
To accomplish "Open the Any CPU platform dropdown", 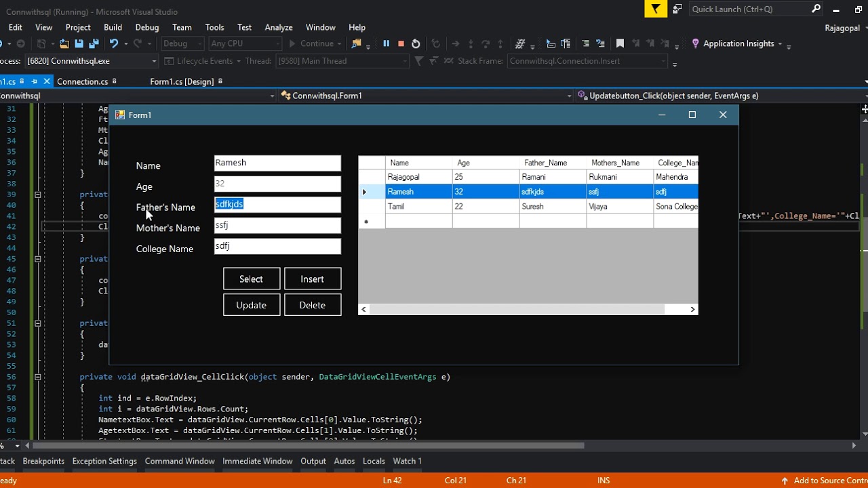I will pos(245,43).
